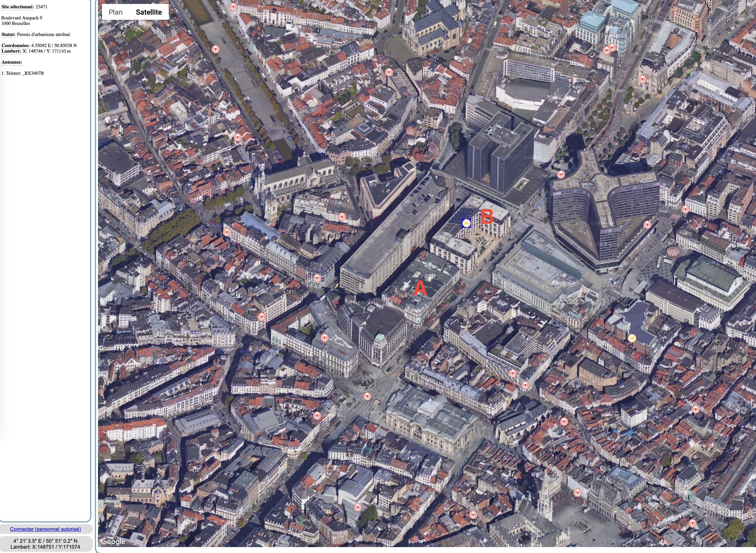Viewport: 756px width, 553px height.
Task: Click the red antenna marker in front of the Bourse building
Action: 368,396
